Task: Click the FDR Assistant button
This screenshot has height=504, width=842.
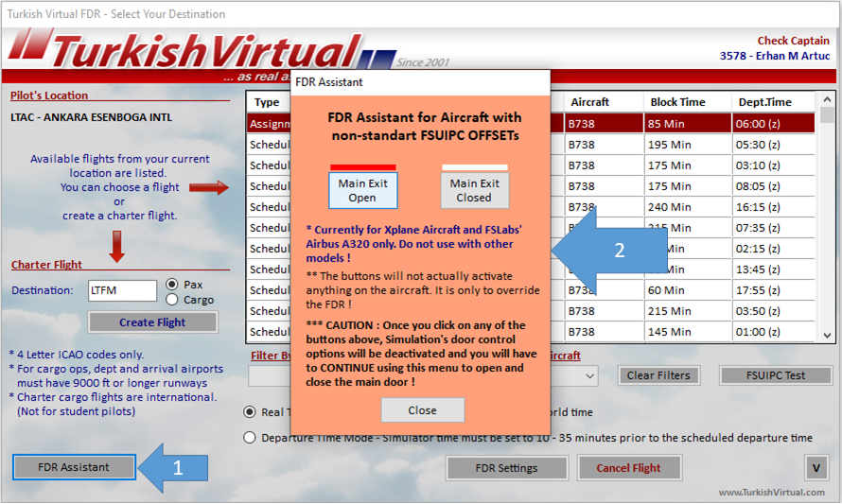Action: pos(74,467)
